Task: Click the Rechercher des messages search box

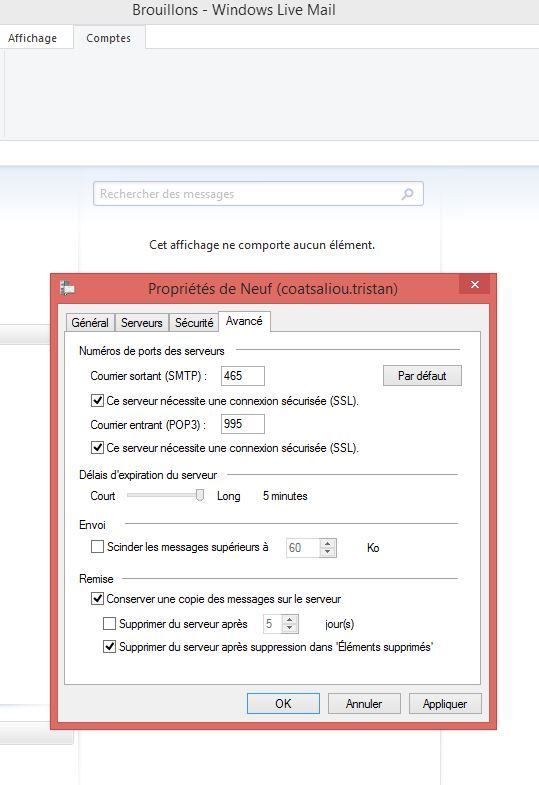Action: point(258,194)
